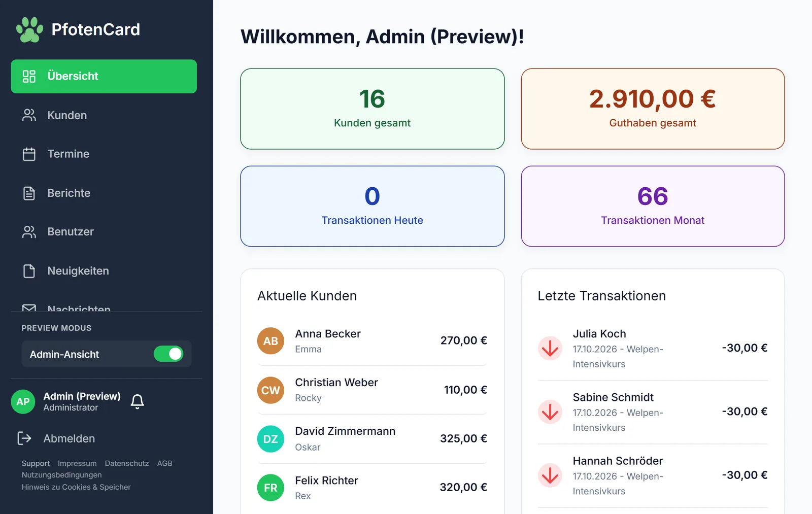
Task: Click Anna Becker's AB avatar
Action: click(x=270, y=341)
